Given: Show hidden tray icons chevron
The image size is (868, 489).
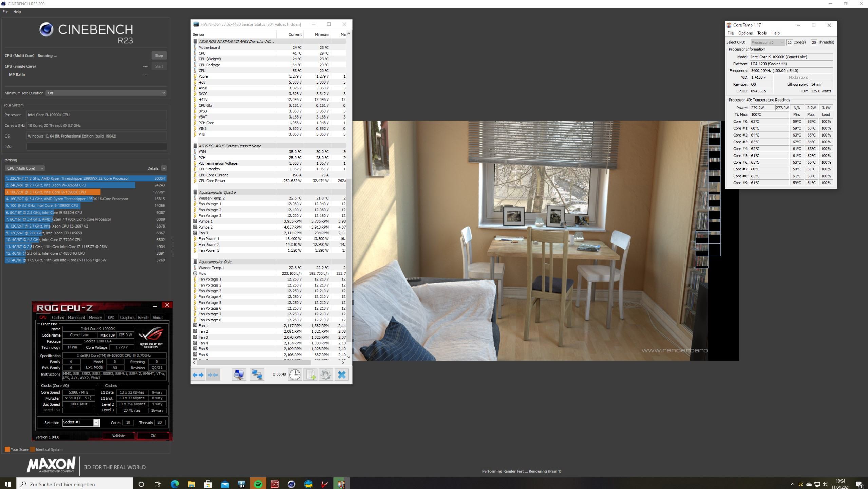Looking at the screenshot, I should 793,484.
